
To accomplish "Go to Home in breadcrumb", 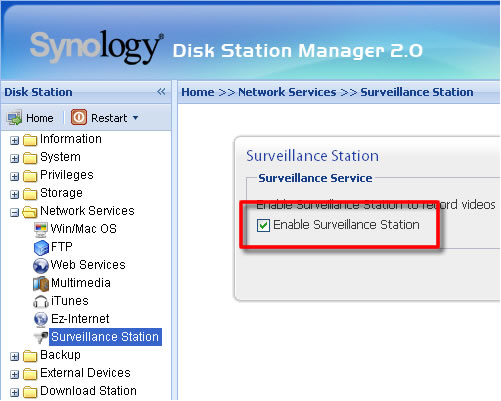I will (x=198, y=92).
